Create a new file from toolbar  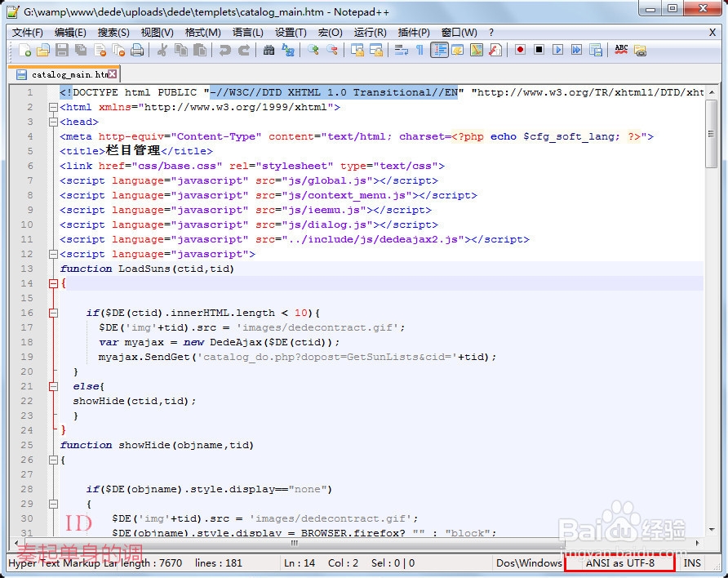[24, 50]
